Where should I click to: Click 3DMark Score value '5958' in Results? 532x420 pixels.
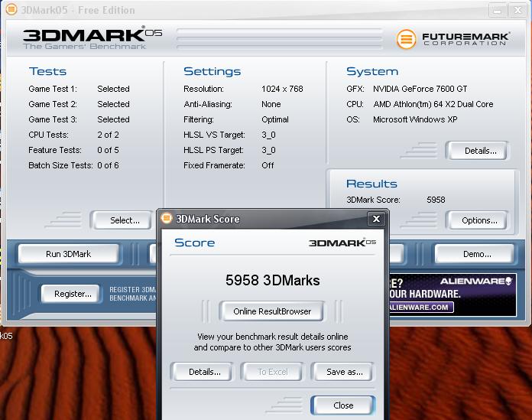click(436, 200)
